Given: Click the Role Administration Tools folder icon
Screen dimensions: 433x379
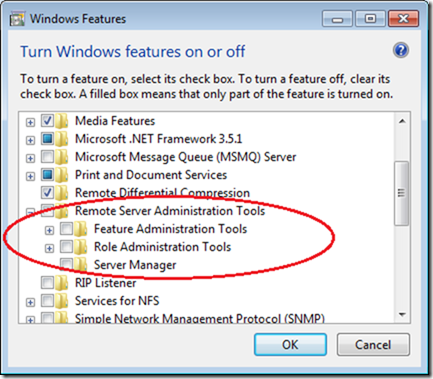Looking at the screenshot, I should [81, 247].
